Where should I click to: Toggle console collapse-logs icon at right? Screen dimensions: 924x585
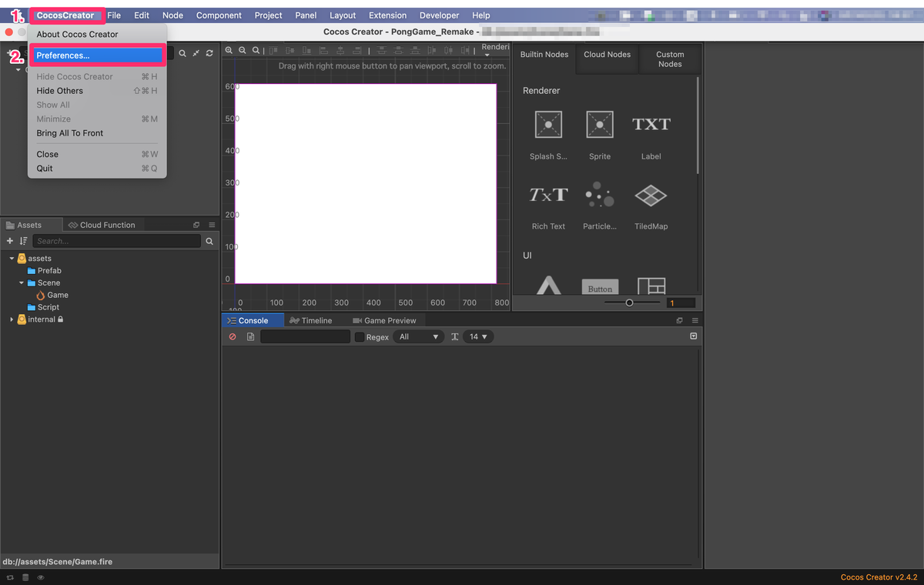(x=693, y=336)
